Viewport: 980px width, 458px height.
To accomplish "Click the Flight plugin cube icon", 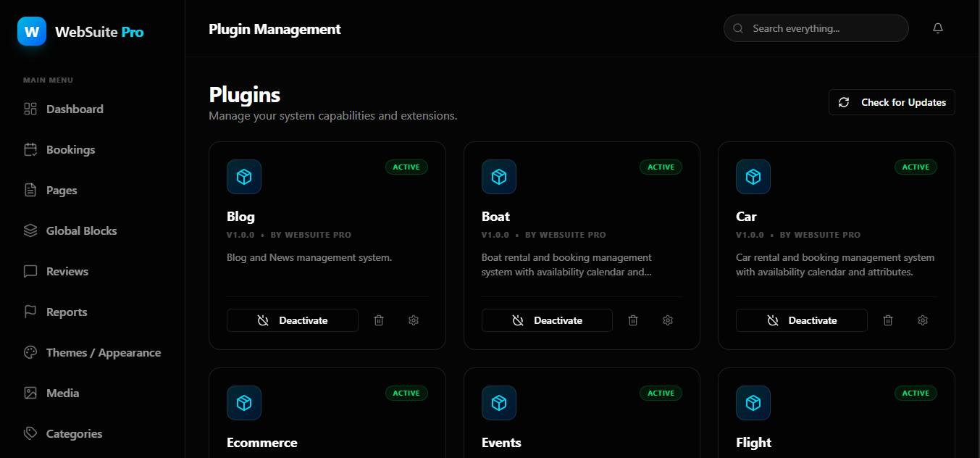I will point(753,403).
